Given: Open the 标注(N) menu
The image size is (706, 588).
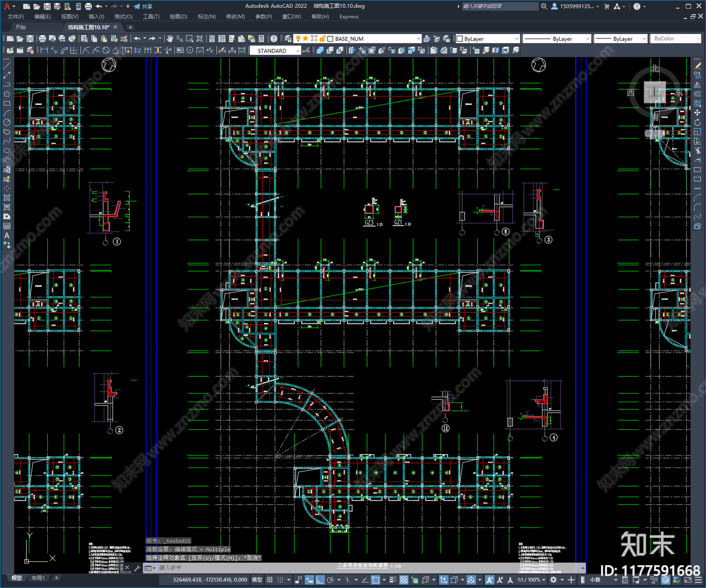Looking at the screenshot, I should point(207,17).
